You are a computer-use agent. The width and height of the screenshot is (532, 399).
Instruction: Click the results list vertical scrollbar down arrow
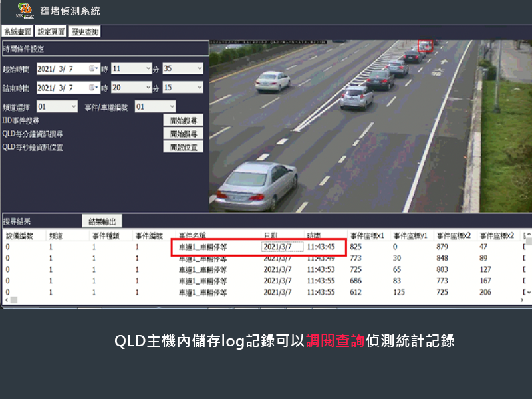(529, 292)
